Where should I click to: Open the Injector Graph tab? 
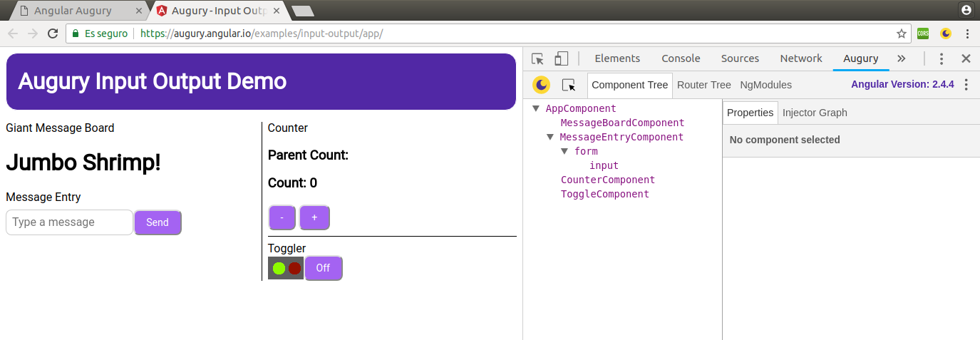click(815, 113)
